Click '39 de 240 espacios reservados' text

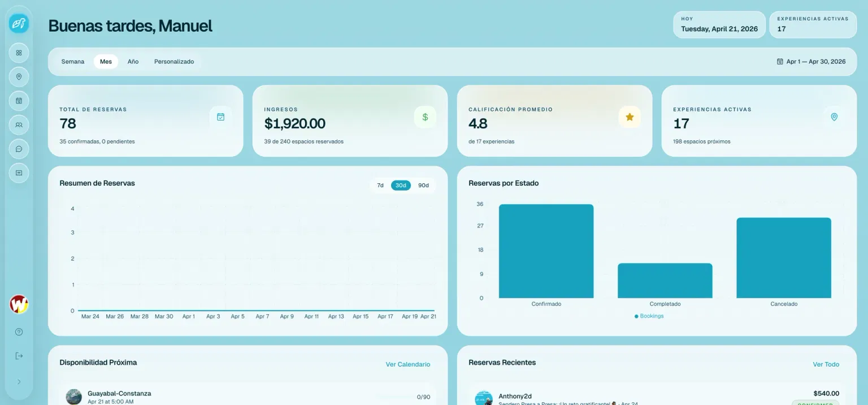(303, 141)
